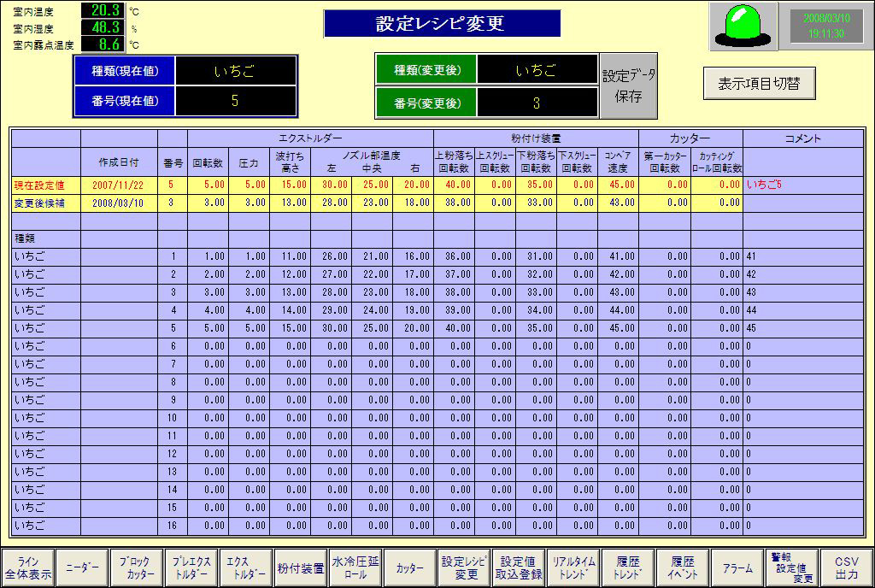Screen dimensions: 875x588
Task: Open the リアルタイムトレンド screen
Action: pyautogui.click(x=573, y=568)
